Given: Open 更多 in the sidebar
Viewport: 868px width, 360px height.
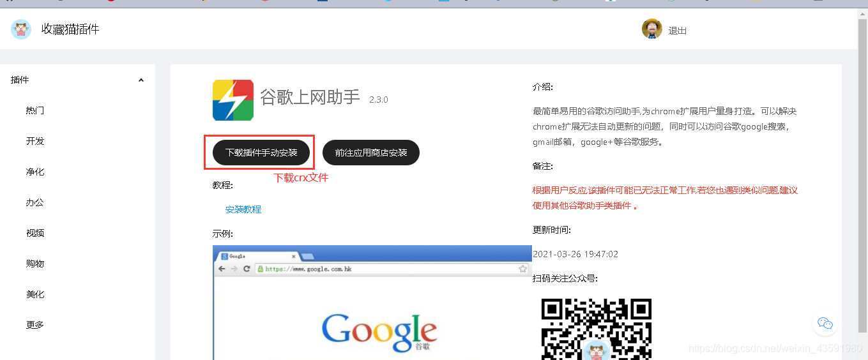Looking at the screenshot, I should coord(35,325).
